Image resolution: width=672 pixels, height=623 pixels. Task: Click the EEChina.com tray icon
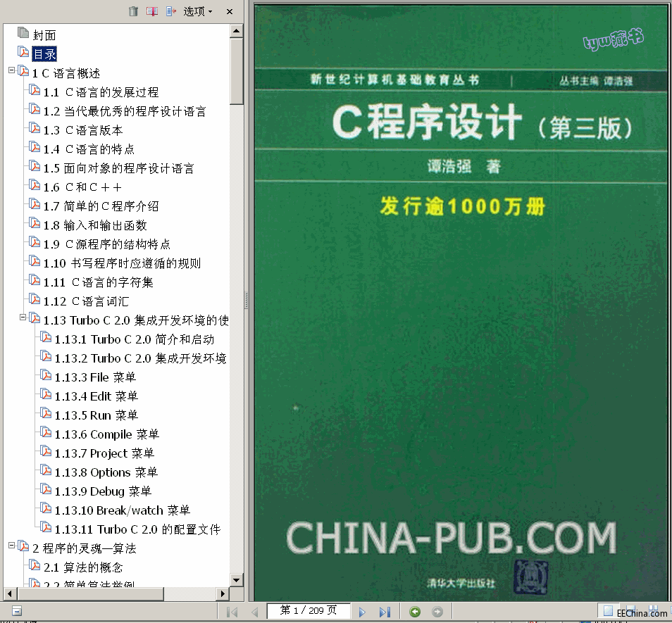607,611
